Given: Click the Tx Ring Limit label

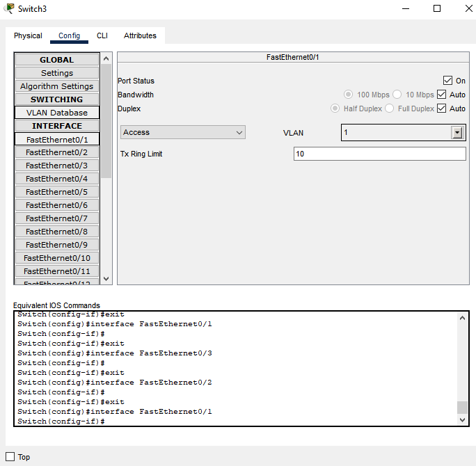Looking at the screenshot, I should [141, 154].
